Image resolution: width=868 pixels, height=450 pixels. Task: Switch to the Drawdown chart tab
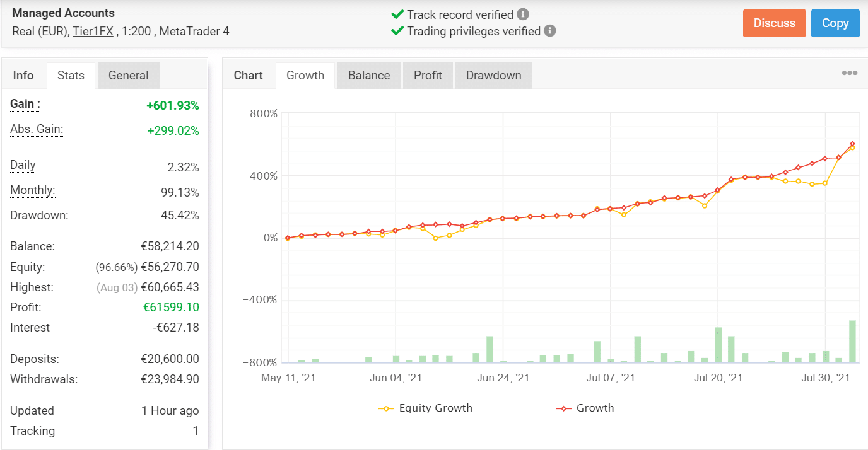(x=493, y=75)
